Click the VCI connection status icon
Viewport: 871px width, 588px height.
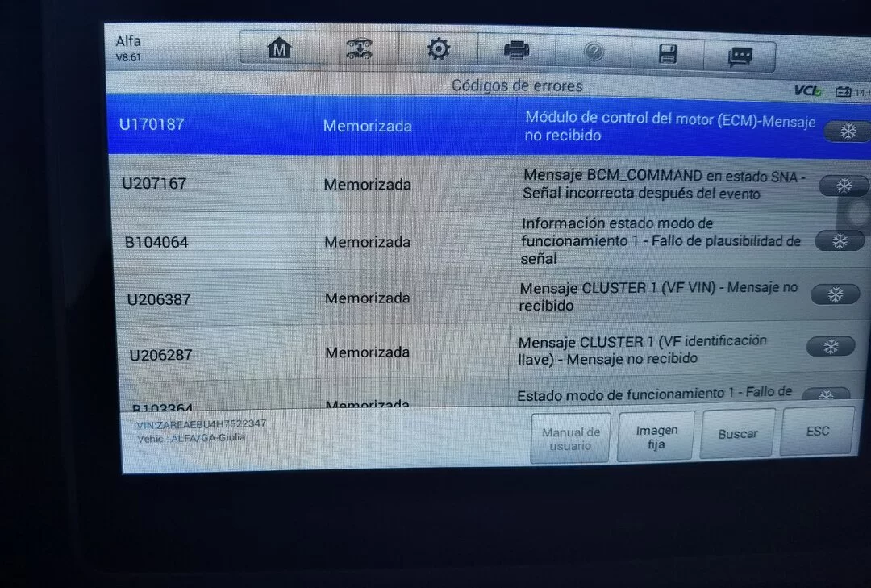click(x=807, y=90)
